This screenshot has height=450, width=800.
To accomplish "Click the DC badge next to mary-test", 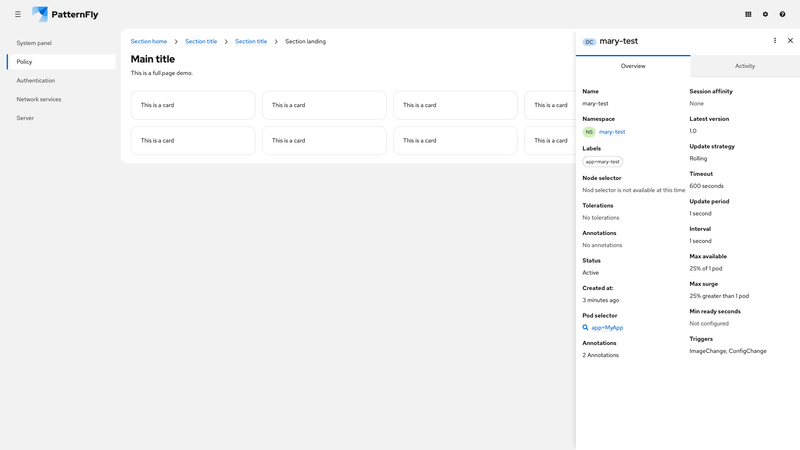I will point(589,42).
